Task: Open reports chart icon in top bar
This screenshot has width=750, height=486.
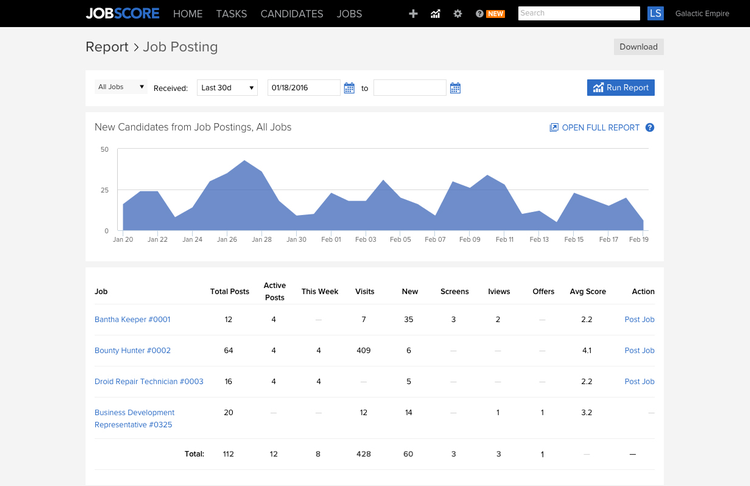Action: 436,14
